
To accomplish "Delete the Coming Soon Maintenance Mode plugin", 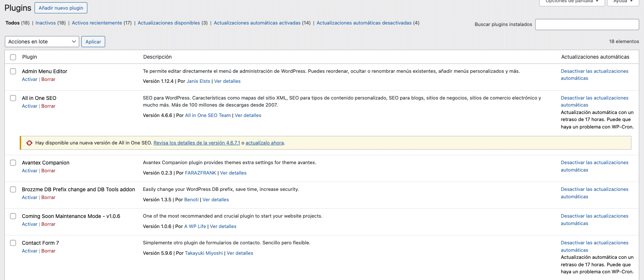I will 48,224.
